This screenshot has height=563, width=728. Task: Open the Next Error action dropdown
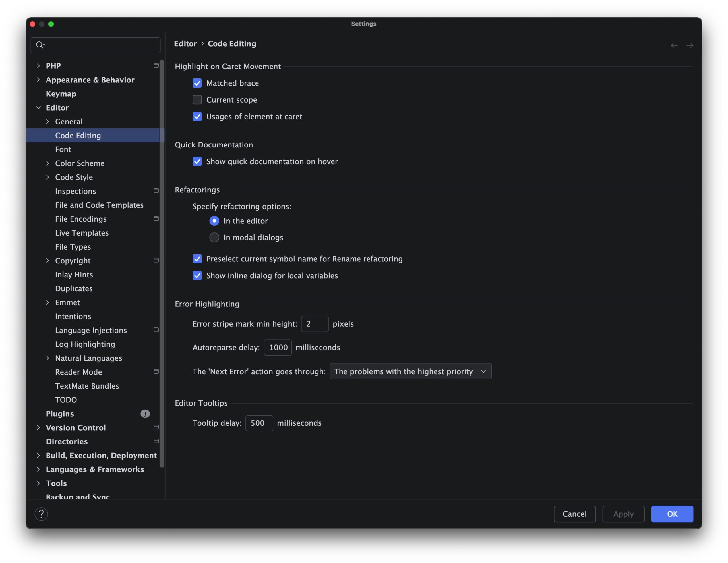point(410,371)
